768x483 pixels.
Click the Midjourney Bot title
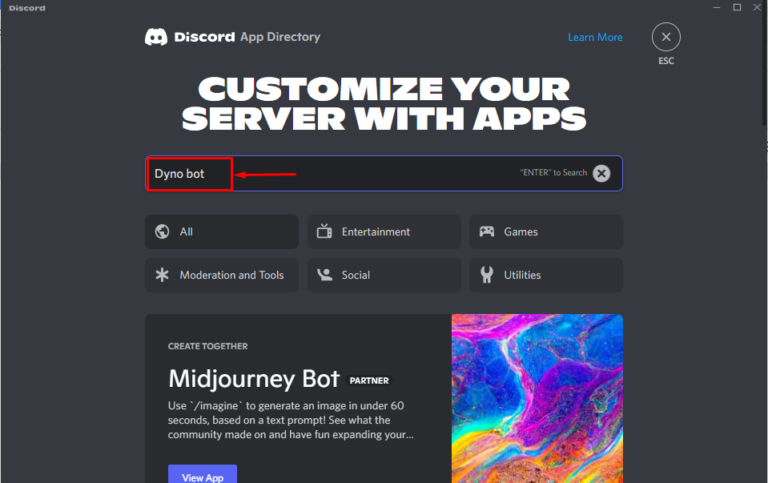click(x=254, y=379)
